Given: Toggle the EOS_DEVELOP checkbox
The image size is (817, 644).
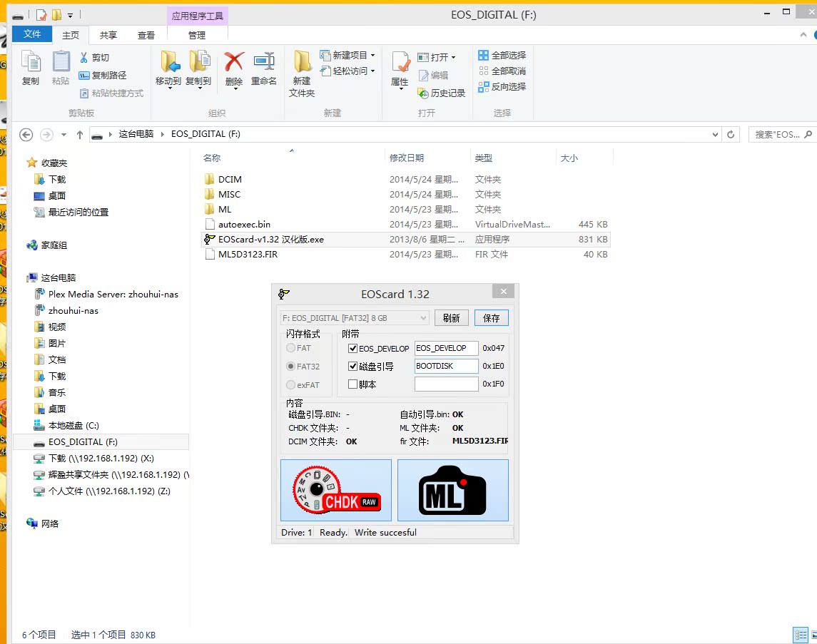Looking at the screenshot, I should 352,348.
